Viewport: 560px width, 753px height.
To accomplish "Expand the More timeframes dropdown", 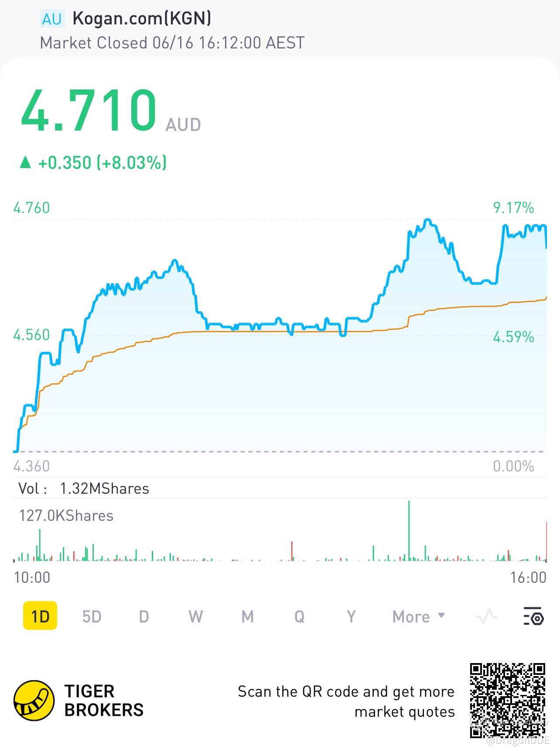I will tap(418, 617).
